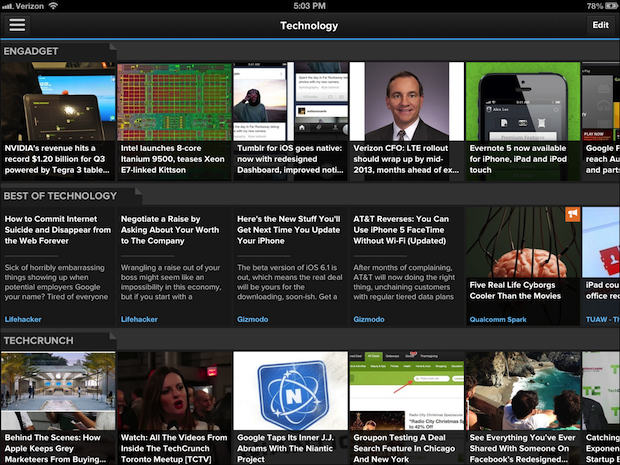
Task: Open the hamburger menu
Action: click(17, 26)
